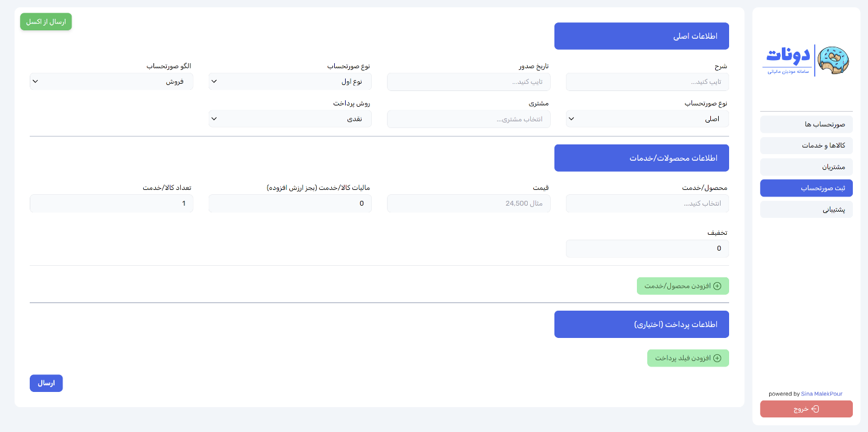The image size is (868, 432).
Task: Go to کالاها و خدمات menu
Action: coord(806,146)
